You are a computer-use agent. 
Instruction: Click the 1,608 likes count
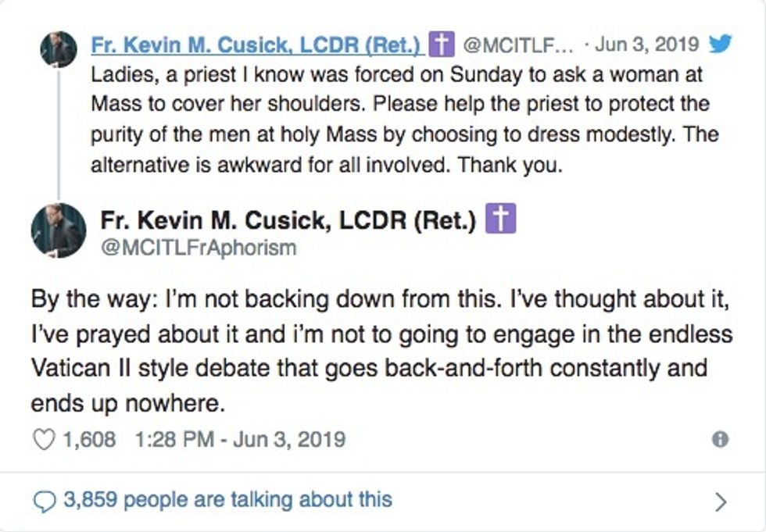point(89,439)
